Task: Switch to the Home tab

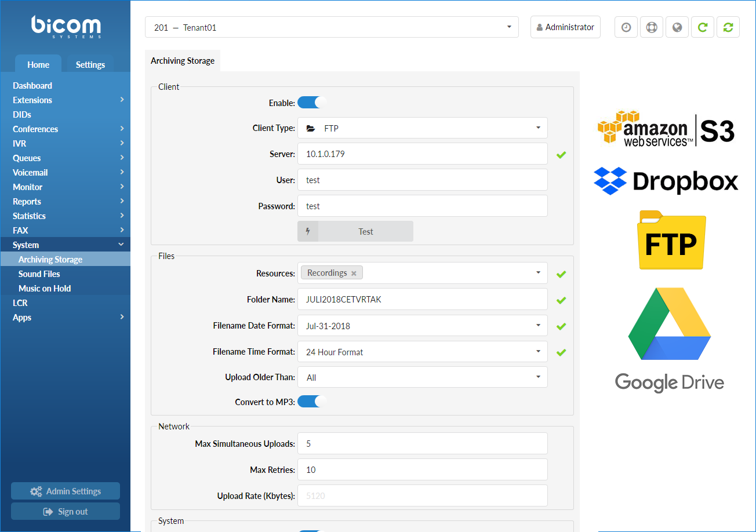Action: tap(38, 64)
